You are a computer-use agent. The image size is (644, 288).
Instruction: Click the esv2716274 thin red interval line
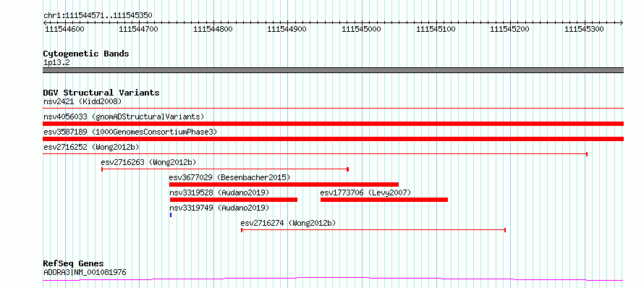coord(373,230)
